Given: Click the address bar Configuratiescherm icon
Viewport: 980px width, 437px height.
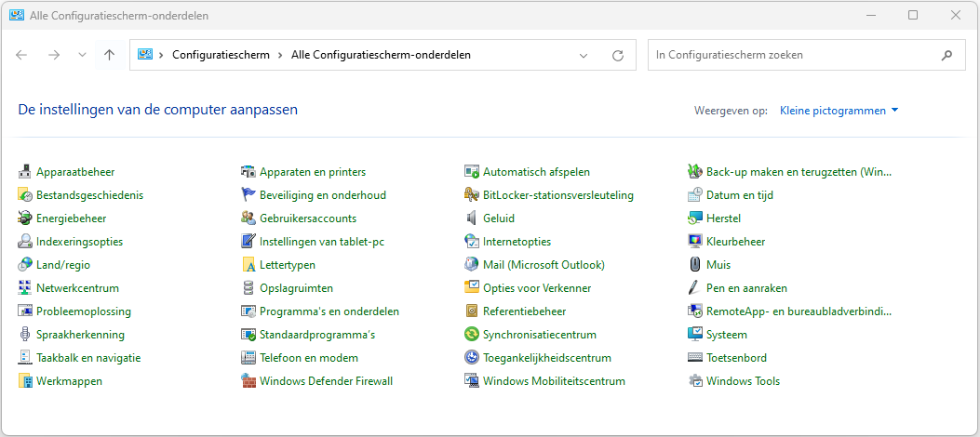Looking at the screenshot, I should pos(145,55).
